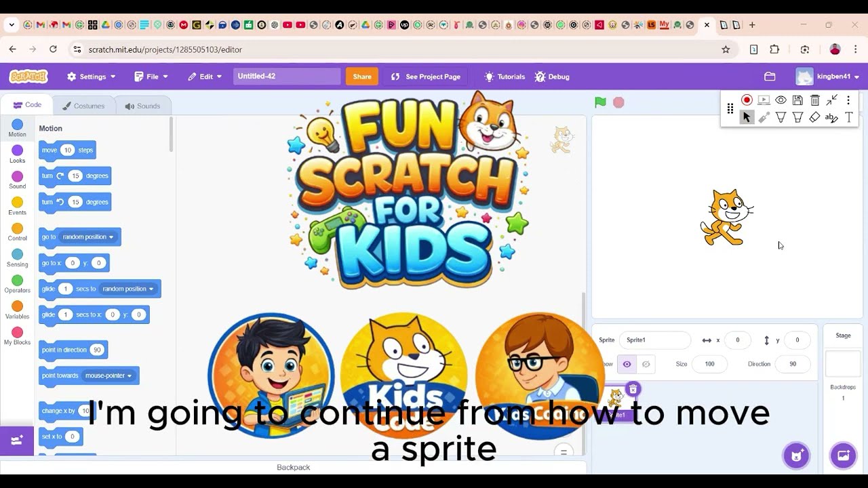Collapse annotation toolbar with inward arrows icon
Viewport: 868px width, 488px height.
832,100
